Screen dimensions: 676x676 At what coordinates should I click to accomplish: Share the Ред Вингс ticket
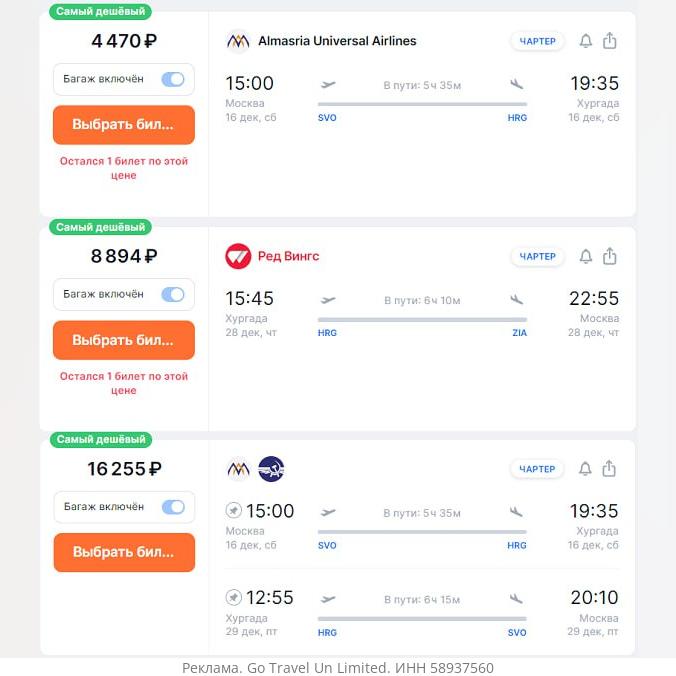610,257
